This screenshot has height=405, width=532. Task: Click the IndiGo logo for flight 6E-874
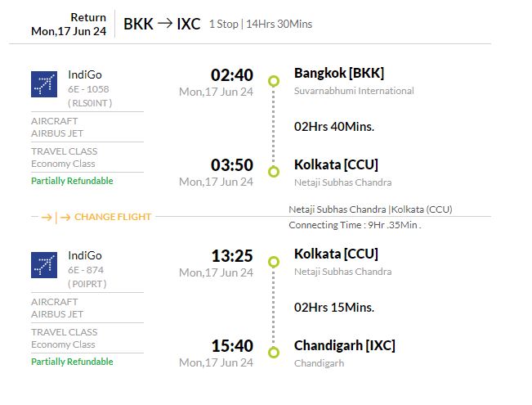point(44,265)
